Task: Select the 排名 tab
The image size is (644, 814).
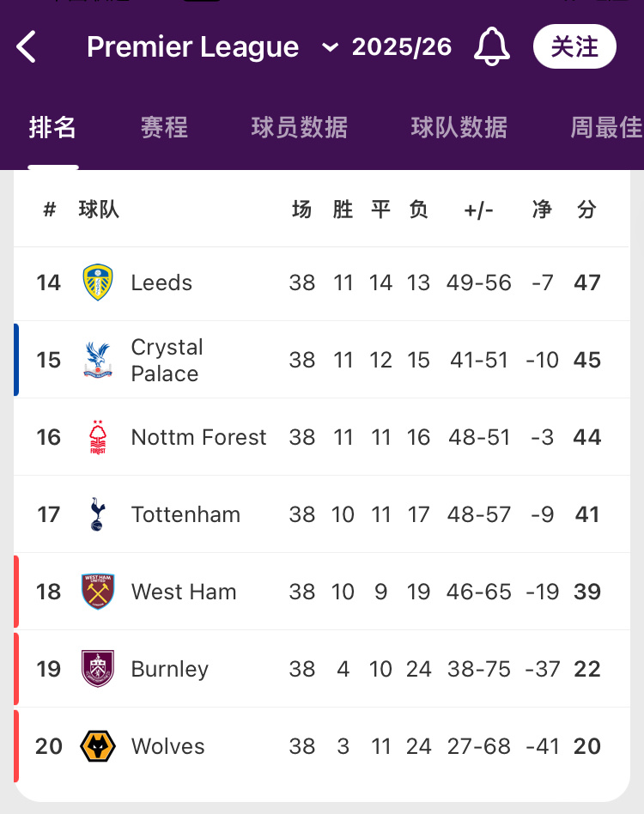Action: (x=52, y=128)
